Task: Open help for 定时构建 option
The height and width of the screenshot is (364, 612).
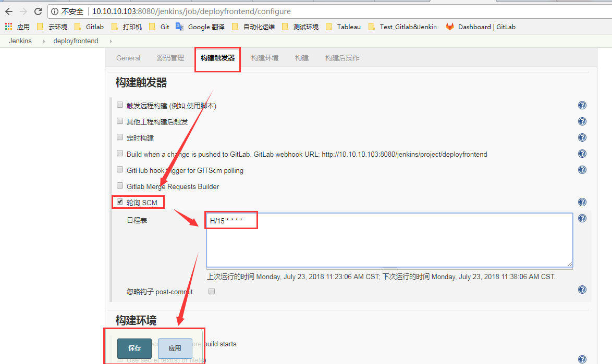Action: coord(582,137)
